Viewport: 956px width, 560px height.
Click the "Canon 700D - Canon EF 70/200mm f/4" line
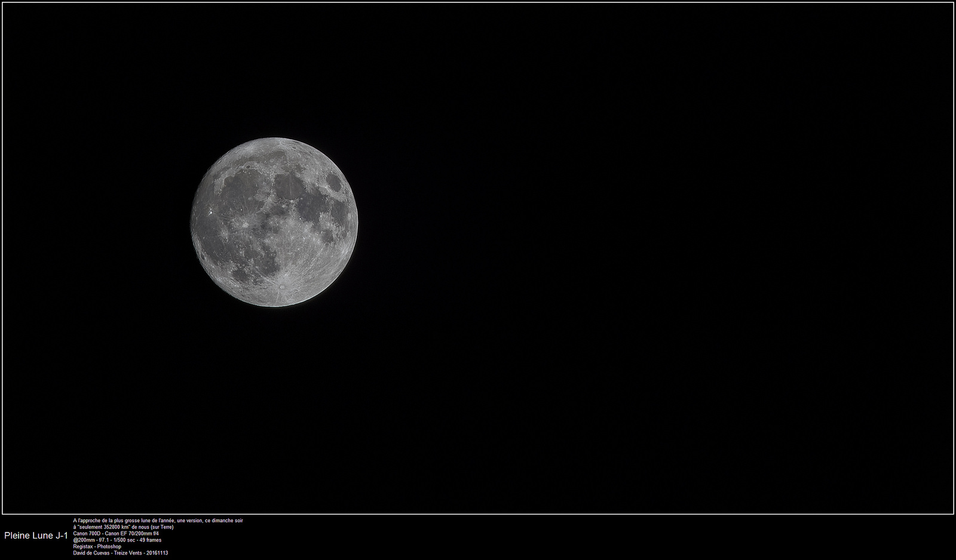116,534
